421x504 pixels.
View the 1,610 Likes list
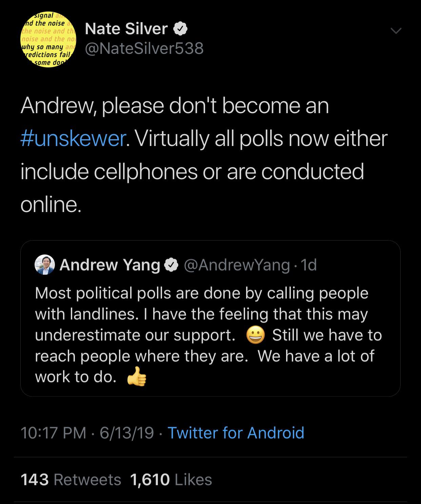point(171,480)
